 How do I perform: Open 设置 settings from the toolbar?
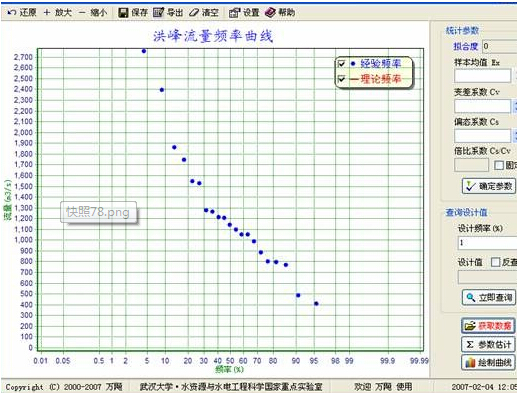244,13
